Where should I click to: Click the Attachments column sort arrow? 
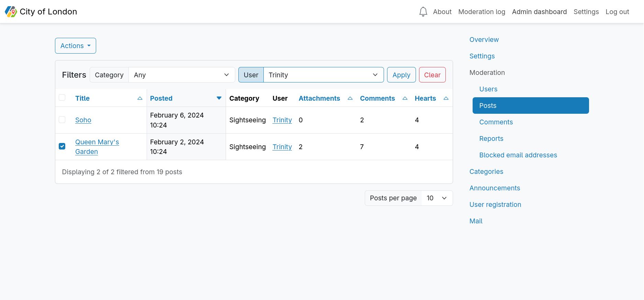click(x=350, y=98)
